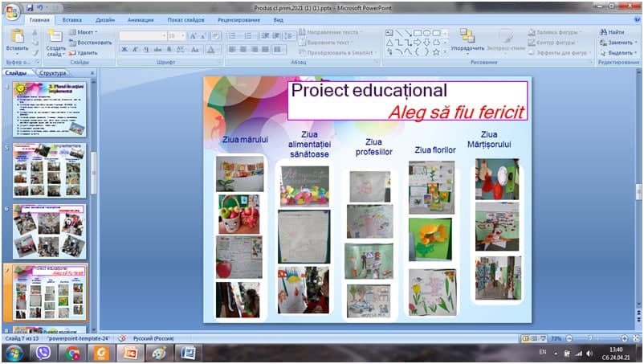The width and height of the screenshot is (644, 364).
Task: Toggle bold (Ж) text formatting
Action: pos(124,50)
